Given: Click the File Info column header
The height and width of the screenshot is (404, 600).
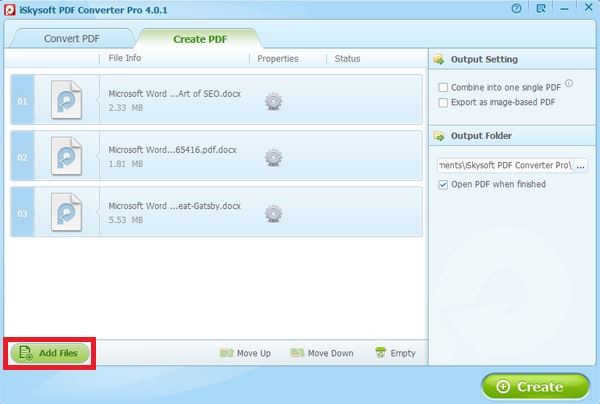Looking at the screenshot, I should 125,58.
